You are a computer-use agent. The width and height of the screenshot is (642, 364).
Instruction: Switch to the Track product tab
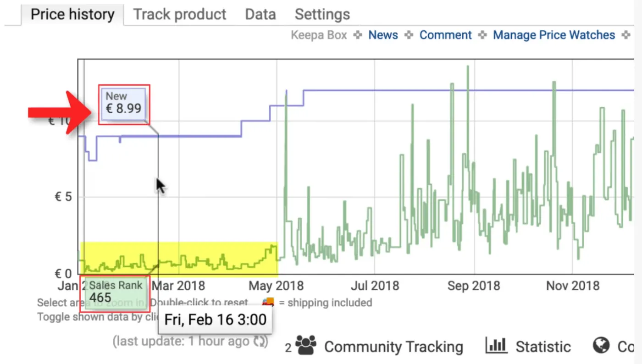click(180, 15)
